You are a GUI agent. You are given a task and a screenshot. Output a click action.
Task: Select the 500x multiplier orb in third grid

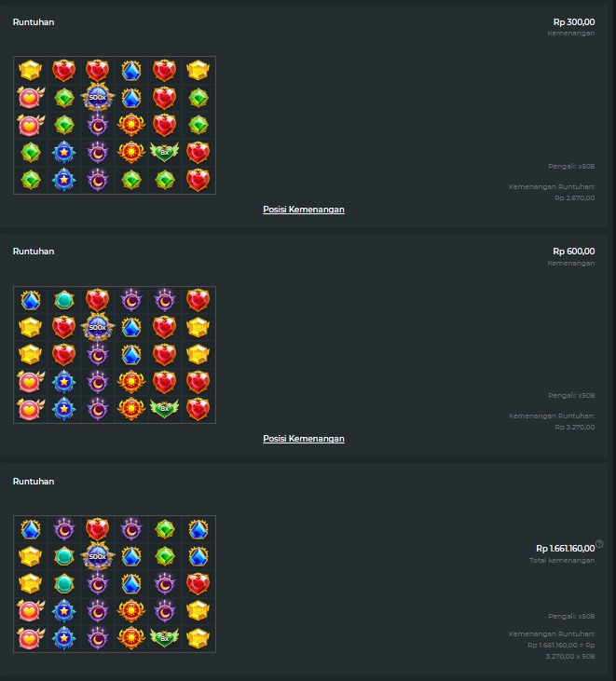98,556
